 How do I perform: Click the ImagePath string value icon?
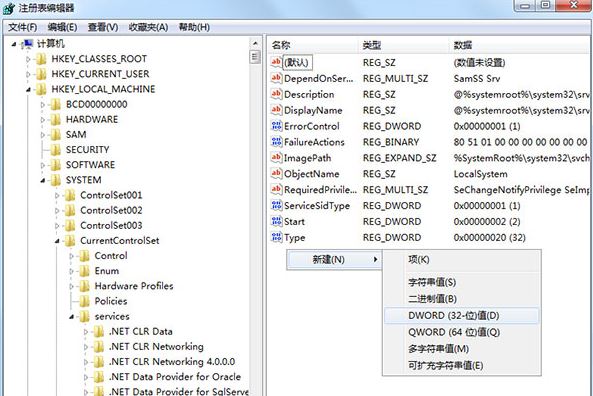tap(276, 158)
